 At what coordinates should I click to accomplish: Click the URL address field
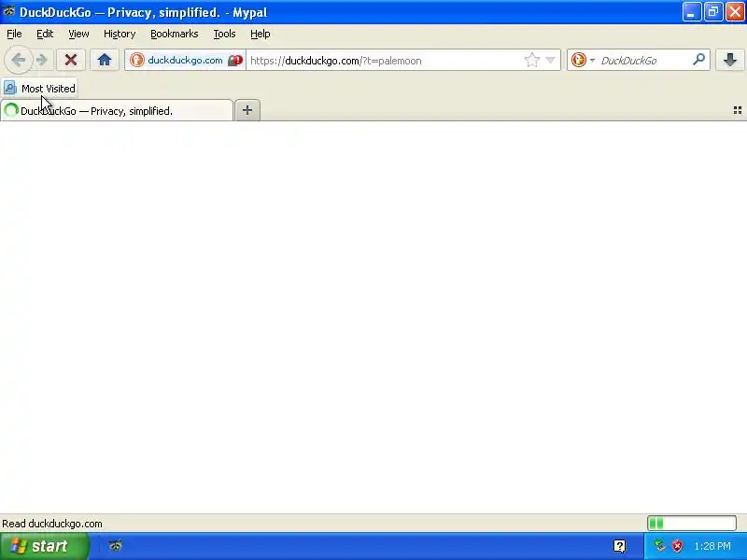[x=384, y=61]
